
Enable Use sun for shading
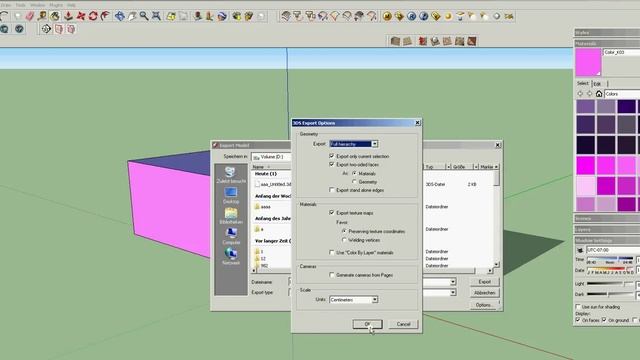[x=578, y=307]
